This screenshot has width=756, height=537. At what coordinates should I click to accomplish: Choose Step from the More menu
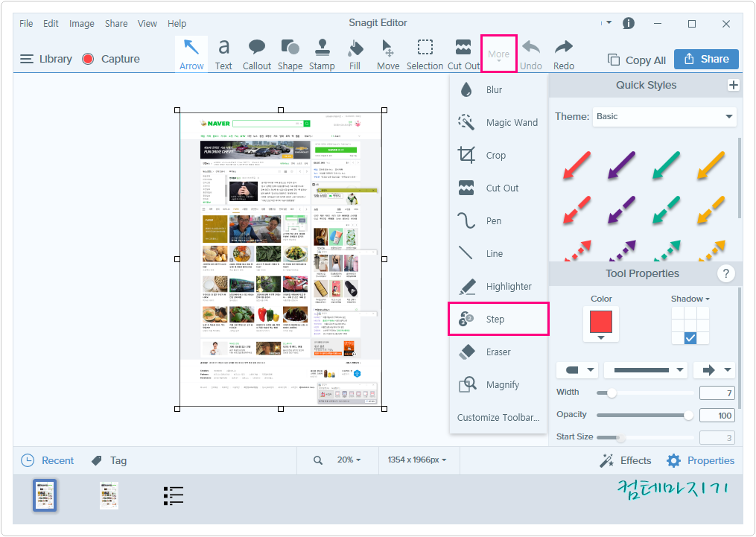[498, 319]
